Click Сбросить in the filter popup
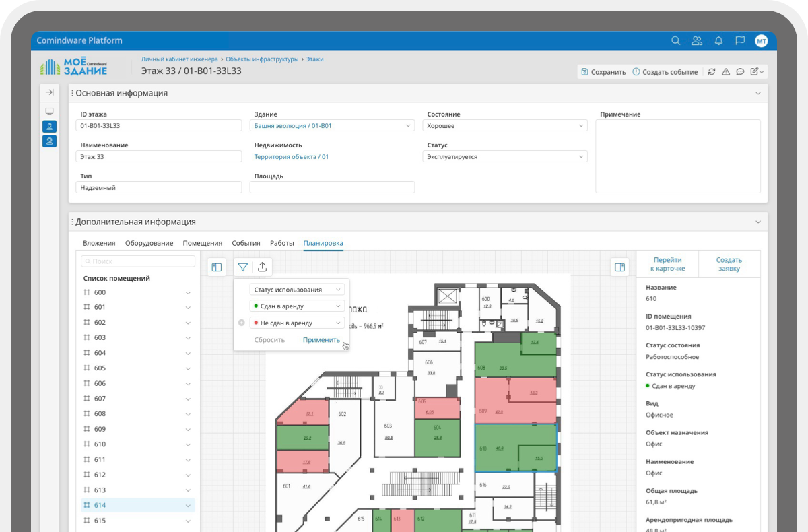Screen dimensions: 808x532 tap(269, 340)
